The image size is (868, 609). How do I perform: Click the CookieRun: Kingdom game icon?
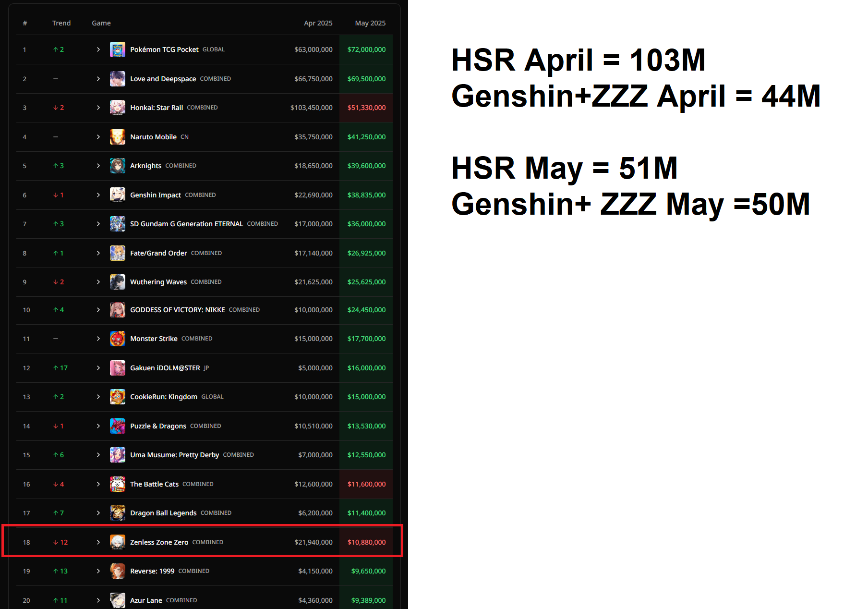(x=118, y=397)
